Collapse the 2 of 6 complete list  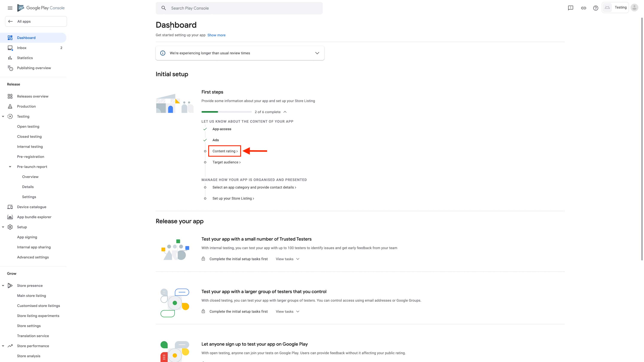285,112
